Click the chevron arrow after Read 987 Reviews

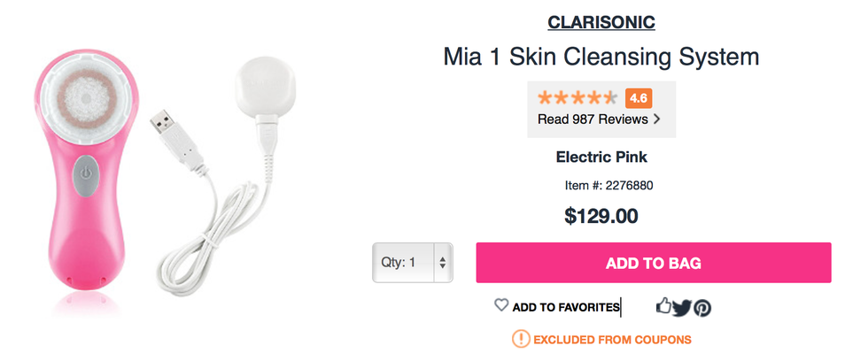[657, 119]
